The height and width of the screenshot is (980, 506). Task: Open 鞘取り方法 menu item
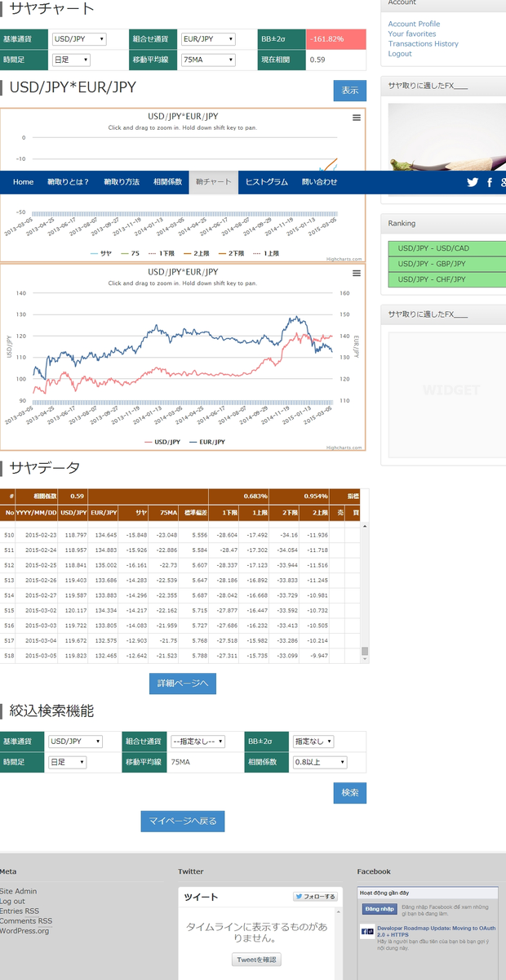coord(122,182)
